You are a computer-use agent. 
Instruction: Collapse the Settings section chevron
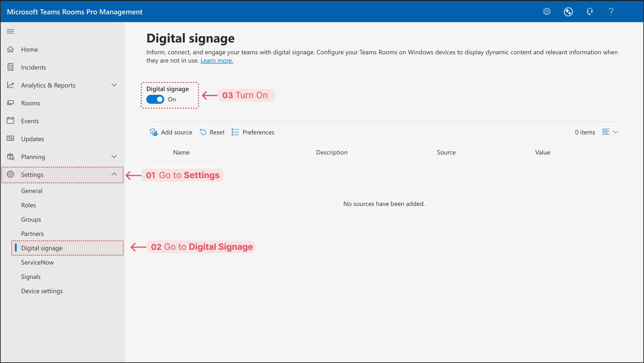click(114, 174)
